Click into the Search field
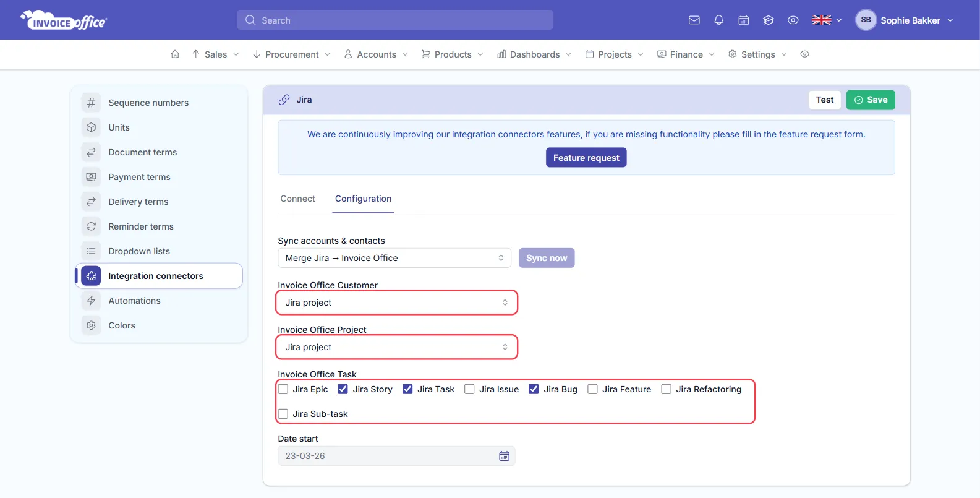Screen dimensions: 980x498 coord(395,20)
